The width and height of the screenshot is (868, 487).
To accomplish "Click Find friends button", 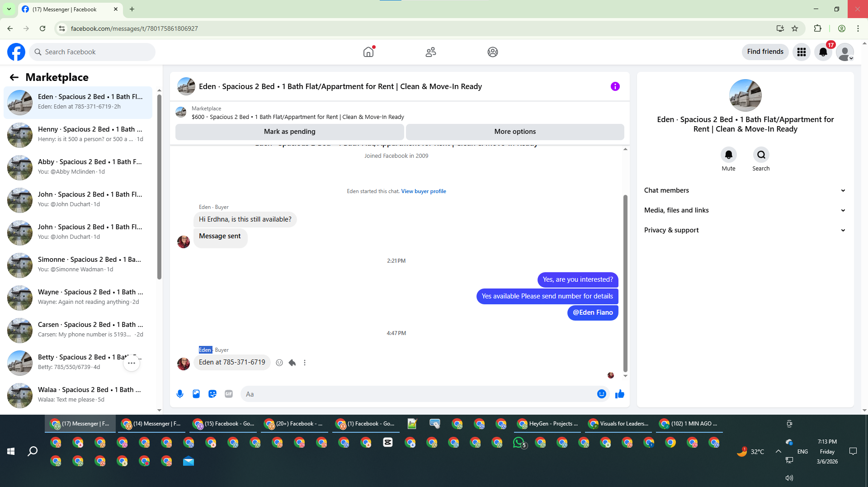I will point(765,52).
